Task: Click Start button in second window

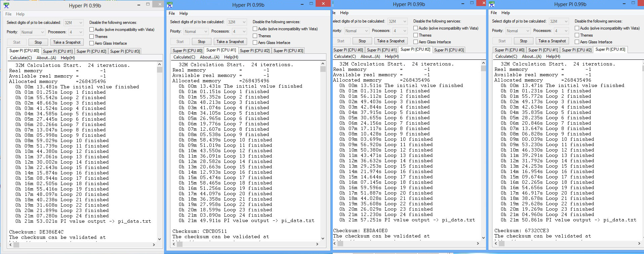Action: [x=180, y=42]
